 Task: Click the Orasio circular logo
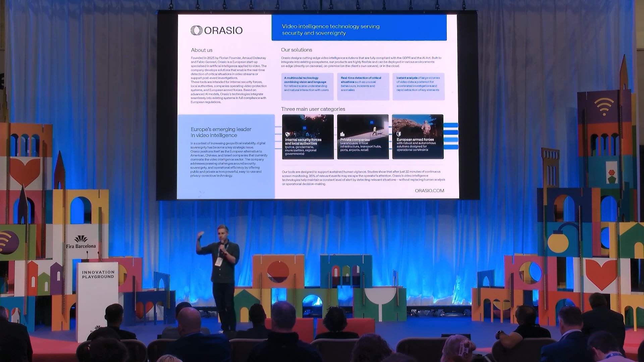(196, 30)
